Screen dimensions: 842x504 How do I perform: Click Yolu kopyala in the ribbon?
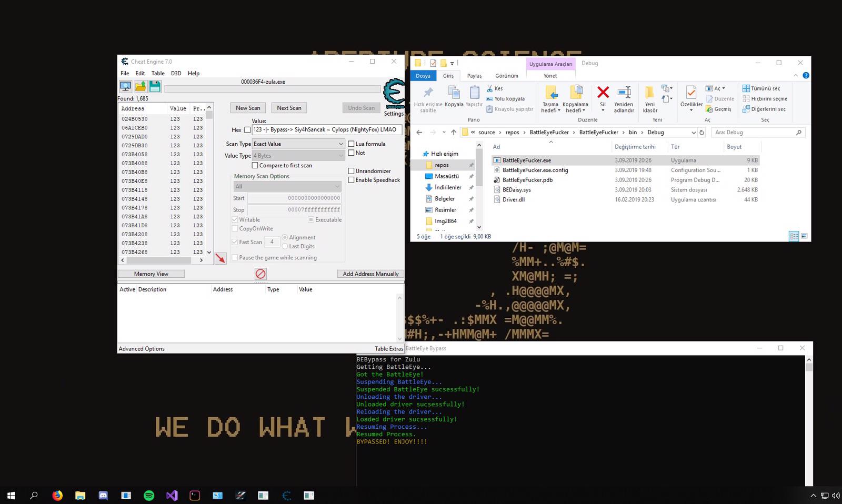505,98
